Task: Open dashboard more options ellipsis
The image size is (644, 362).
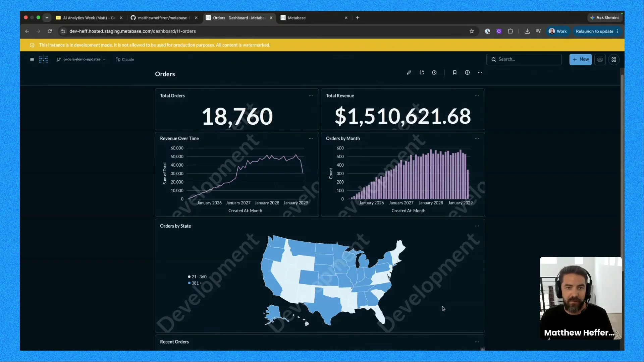Action: pyautogui.click(x=480, y=72)
